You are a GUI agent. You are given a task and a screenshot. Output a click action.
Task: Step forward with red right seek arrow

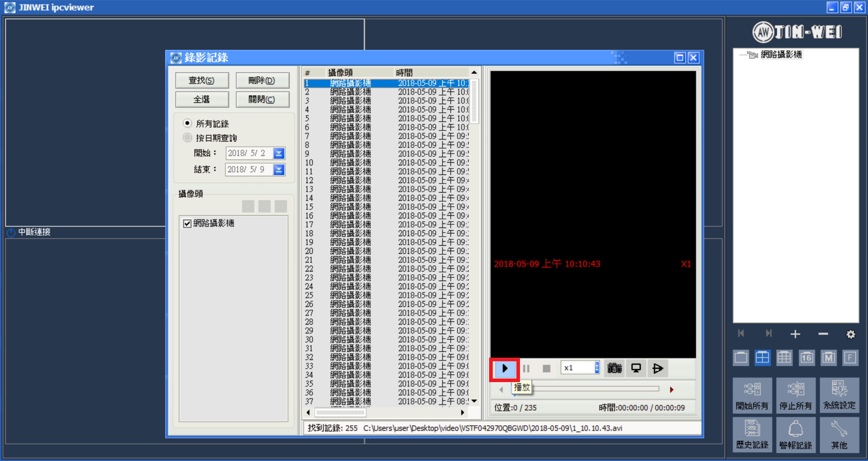672,389
